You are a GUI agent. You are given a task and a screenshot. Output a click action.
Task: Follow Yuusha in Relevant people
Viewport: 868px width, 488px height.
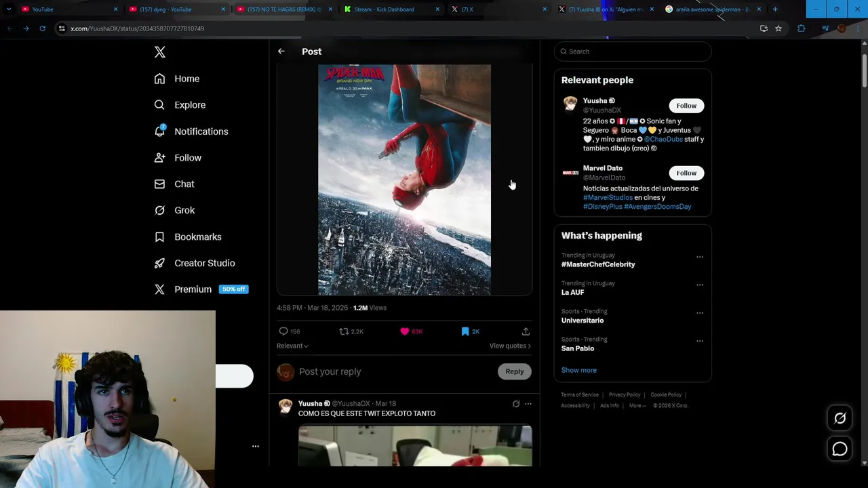[686, 106]
